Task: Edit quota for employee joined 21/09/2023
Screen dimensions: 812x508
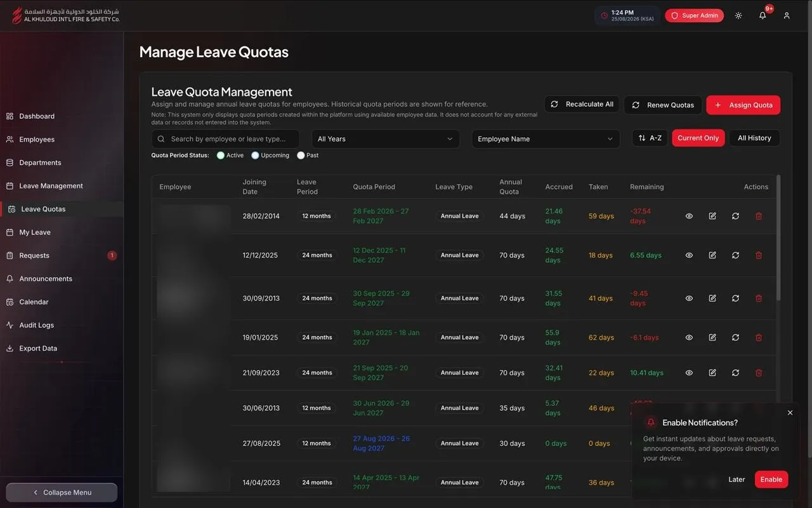Action: [712, 373]
